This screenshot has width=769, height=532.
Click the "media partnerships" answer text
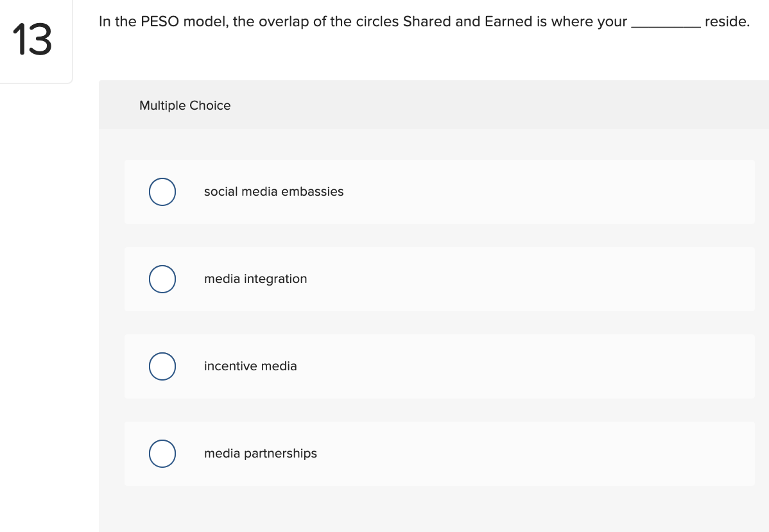261,454
